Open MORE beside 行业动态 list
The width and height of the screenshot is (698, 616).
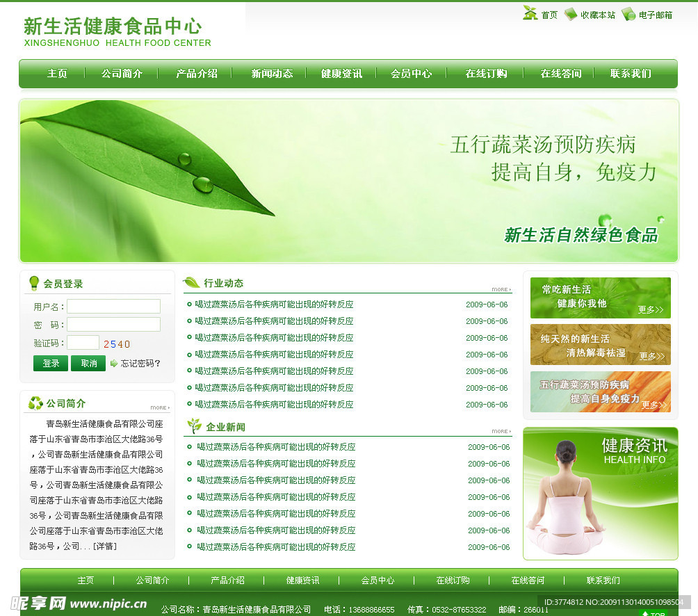pyautogui.click(x=499, y=289)
